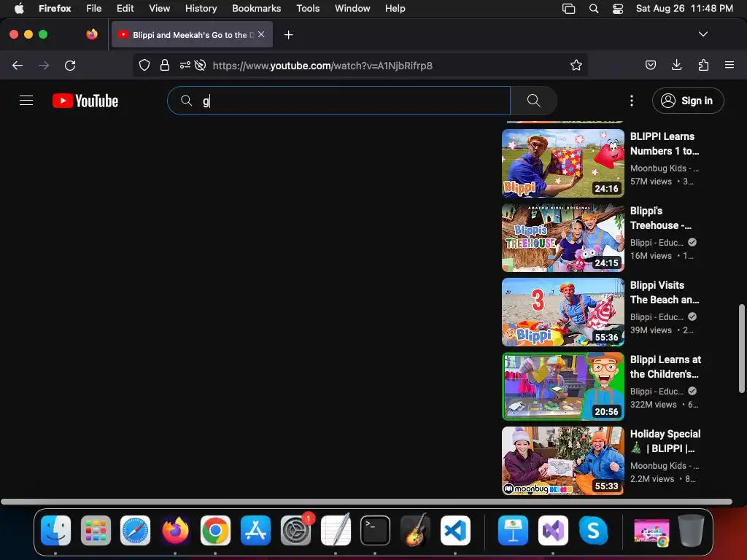747x560 pixels.
Task: Open the Firefox extensions puzzle icon
Action: pos(703,65)
